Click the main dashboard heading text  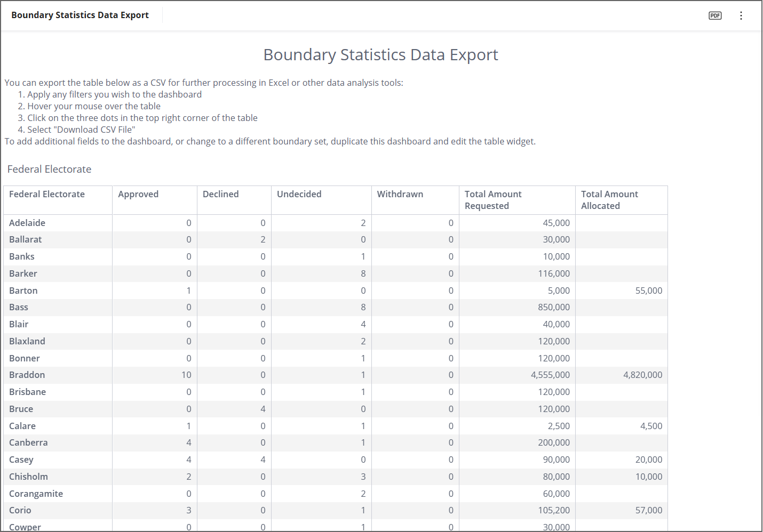(x=380, y=54)
